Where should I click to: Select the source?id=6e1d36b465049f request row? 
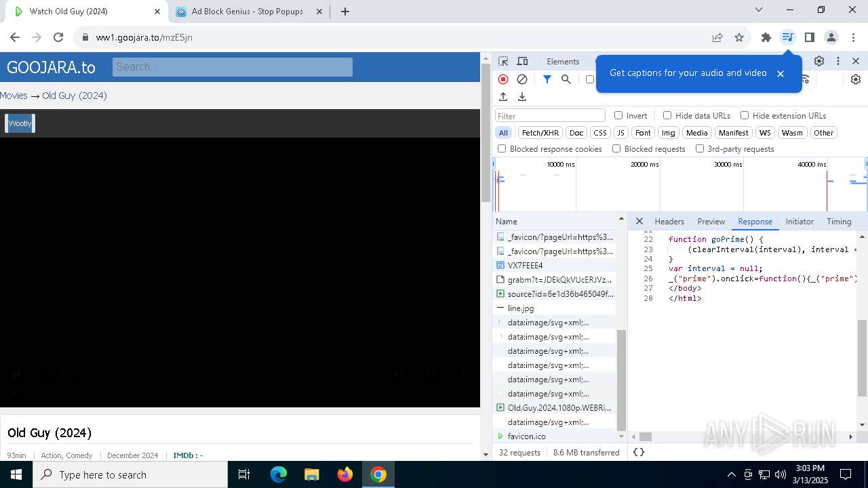pyautogui.click(x=554, y=293)
